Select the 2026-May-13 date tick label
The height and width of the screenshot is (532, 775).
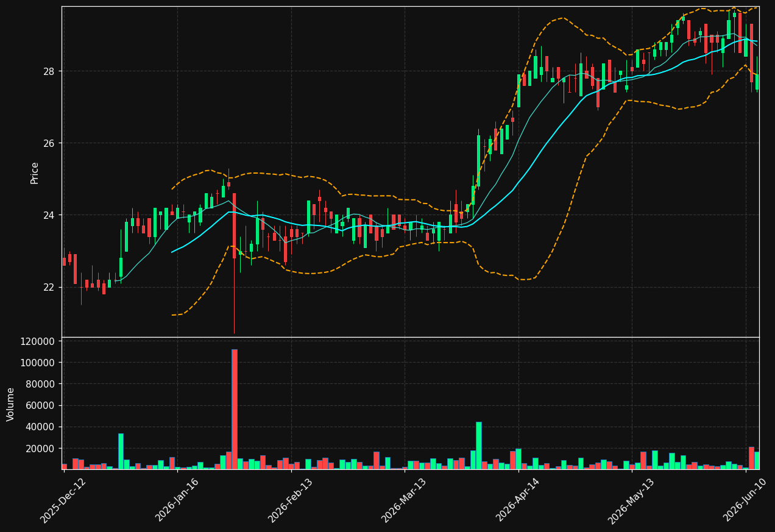632,500
